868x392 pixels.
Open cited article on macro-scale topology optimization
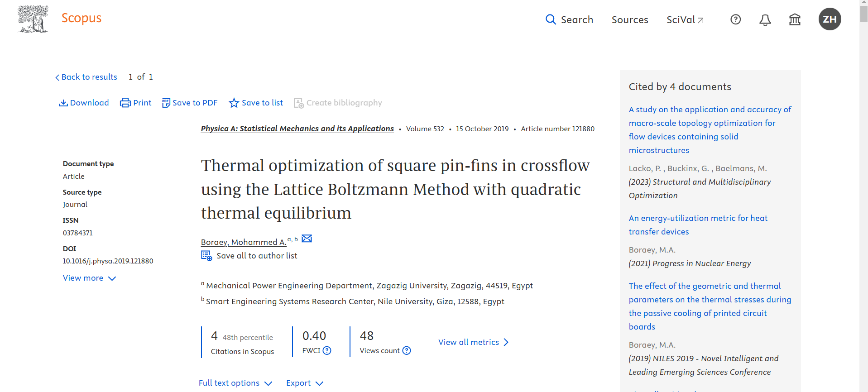710,130
